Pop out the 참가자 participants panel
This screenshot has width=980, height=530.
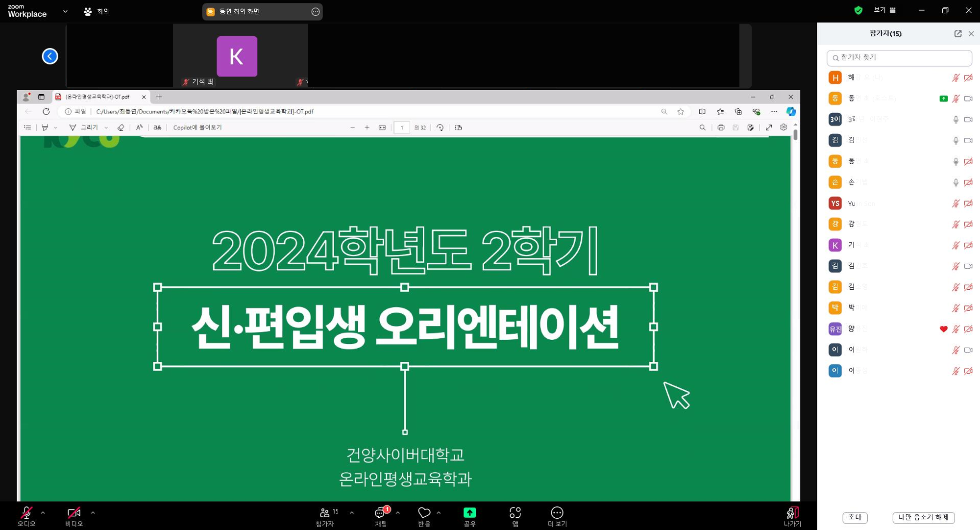point(957,34)
